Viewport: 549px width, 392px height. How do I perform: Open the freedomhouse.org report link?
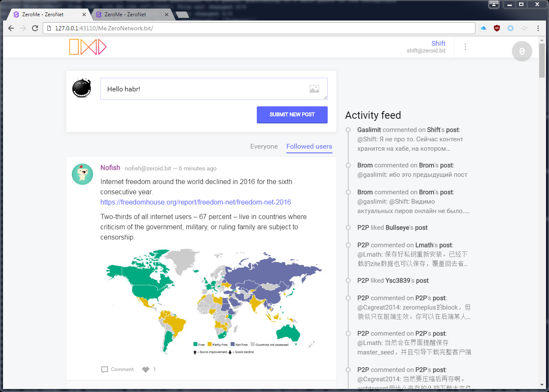coord(196,202)
